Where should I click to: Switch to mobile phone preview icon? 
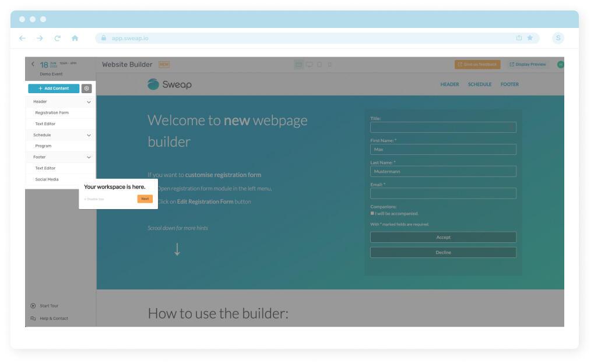329,64
